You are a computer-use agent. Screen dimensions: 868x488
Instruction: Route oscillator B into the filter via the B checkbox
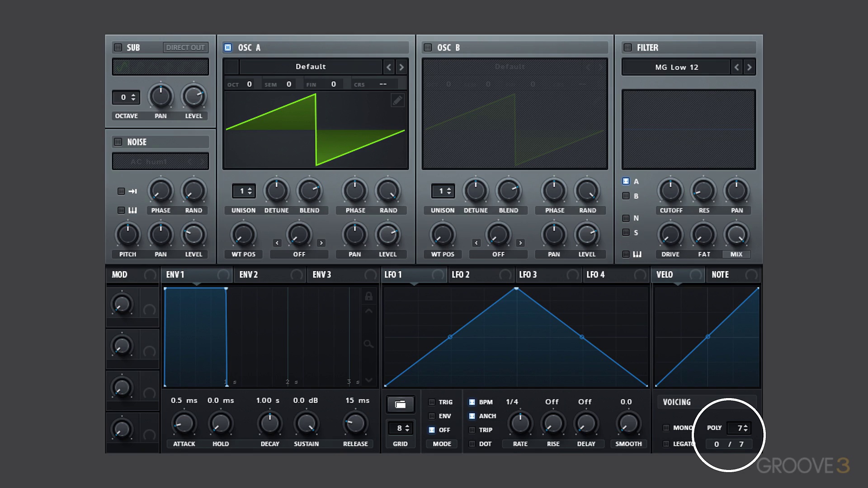(626, 196)
